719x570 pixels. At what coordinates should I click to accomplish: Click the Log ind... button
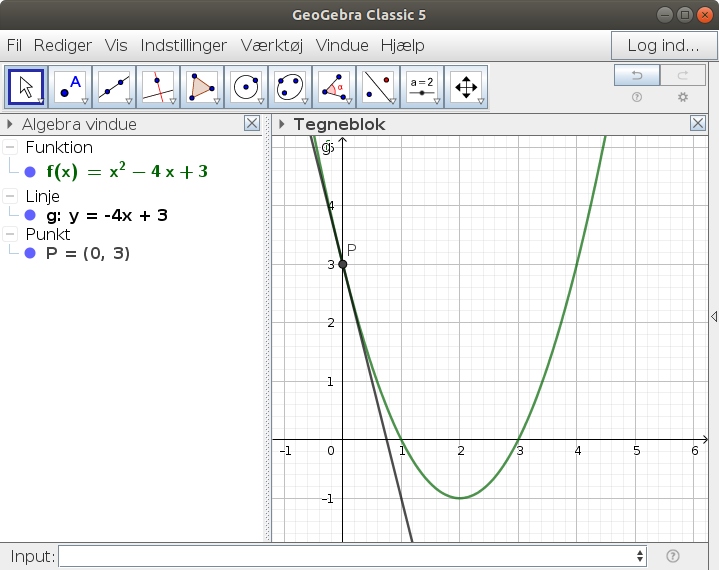[663, 45]
